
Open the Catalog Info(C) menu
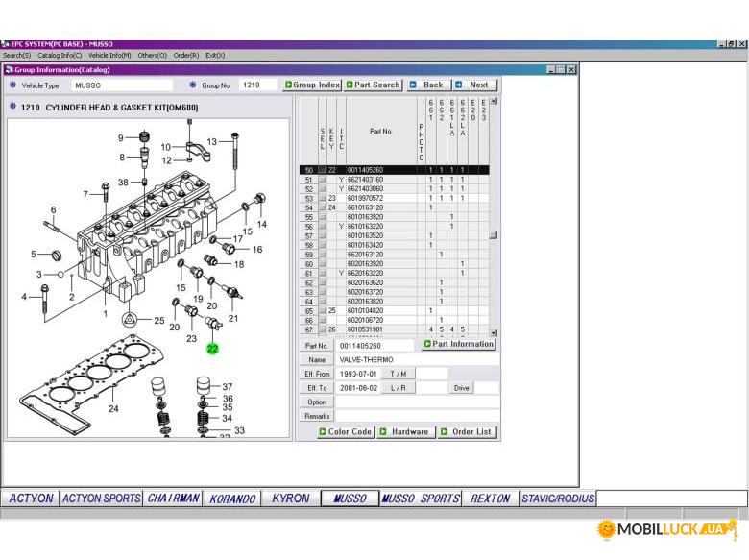60,56
